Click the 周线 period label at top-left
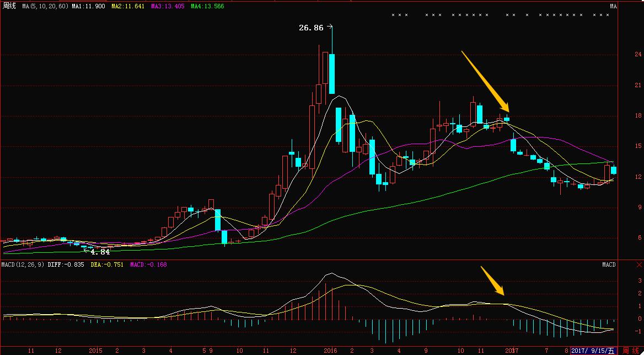This screenshot has height=355, width=644. pyautogui.click(x=9, y=6)
